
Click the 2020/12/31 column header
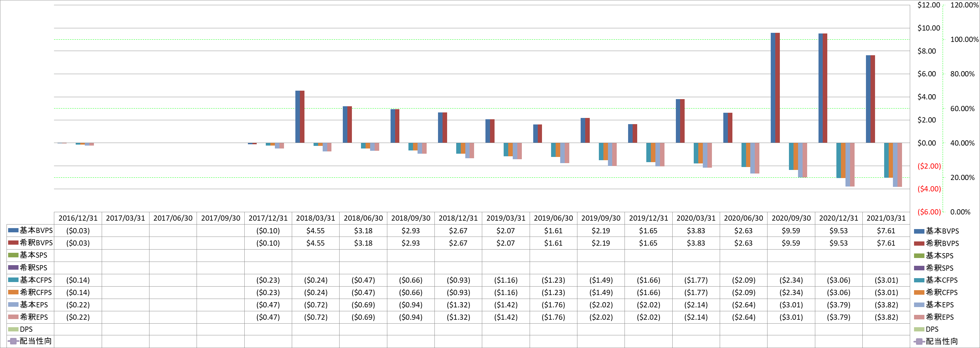point(838,218)
